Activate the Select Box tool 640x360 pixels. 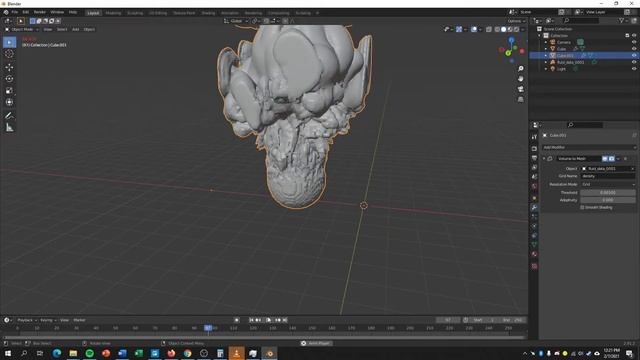tap(9, 42)
